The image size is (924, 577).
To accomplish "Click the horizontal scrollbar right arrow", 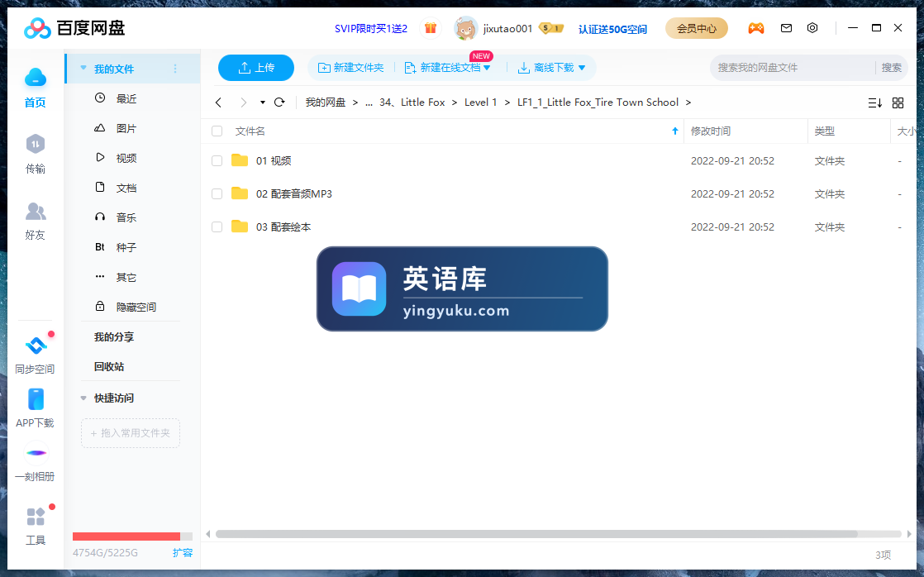I will pos(909,534).
